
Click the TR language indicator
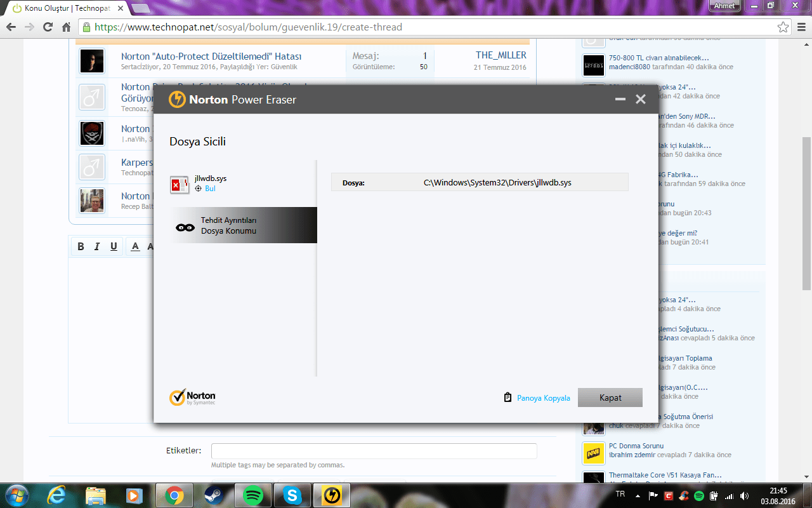[x=620, y=493]
